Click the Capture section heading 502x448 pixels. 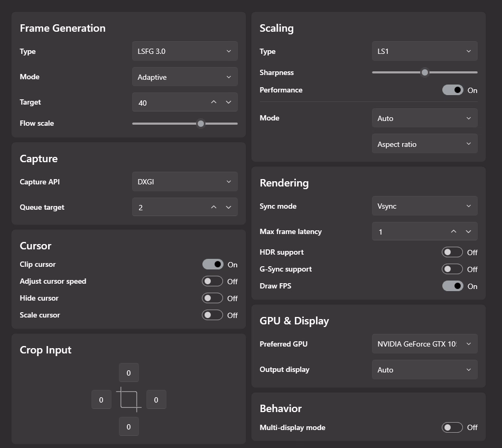point(39,158)
